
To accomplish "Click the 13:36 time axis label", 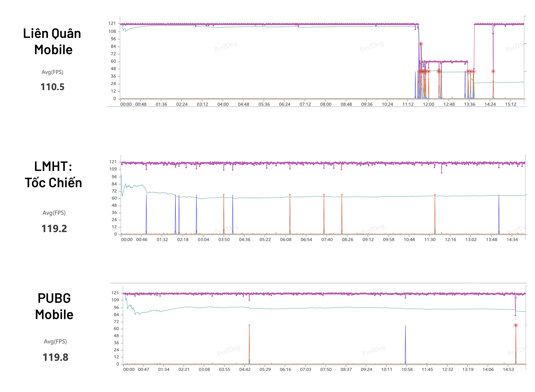I will 470,104.
